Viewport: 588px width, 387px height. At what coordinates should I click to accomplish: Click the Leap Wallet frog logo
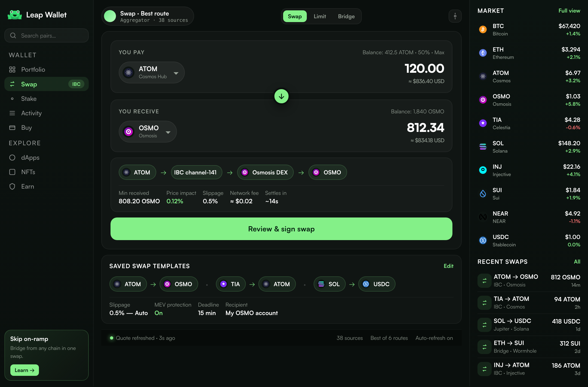tap(15, 15)
